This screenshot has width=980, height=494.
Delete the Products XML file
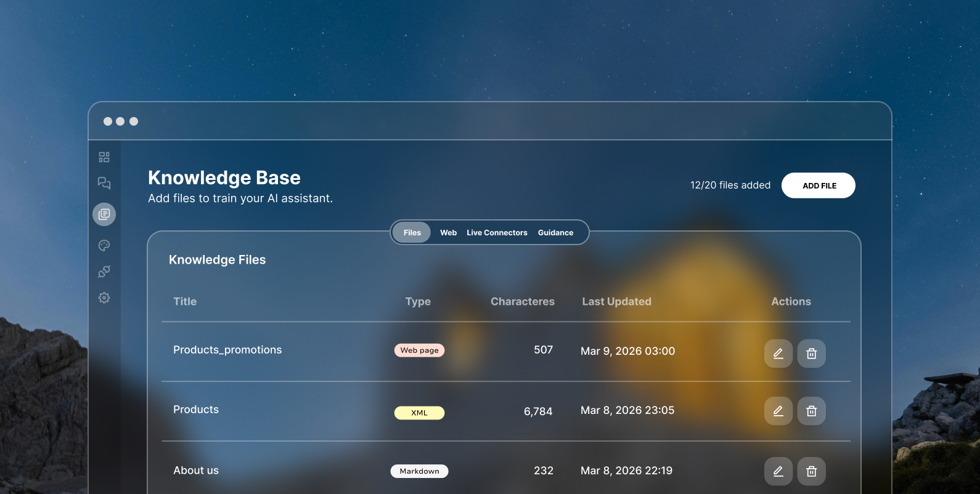(x=811, y=411)
